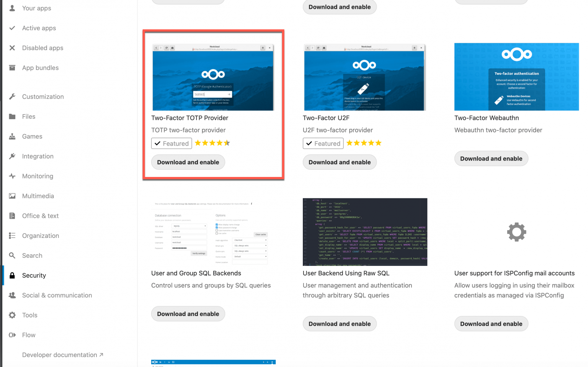588x367 pixels.
Task: Open the Two-Factor TOTP Provider screenshot
Action: pos(213,77)
